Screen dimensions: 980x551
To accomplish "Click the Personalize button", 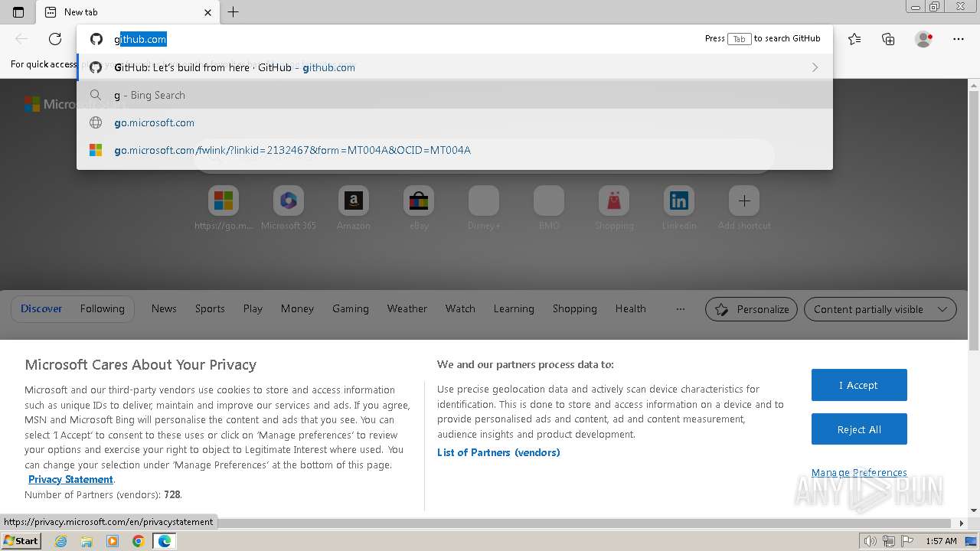I will pos(751,309).
